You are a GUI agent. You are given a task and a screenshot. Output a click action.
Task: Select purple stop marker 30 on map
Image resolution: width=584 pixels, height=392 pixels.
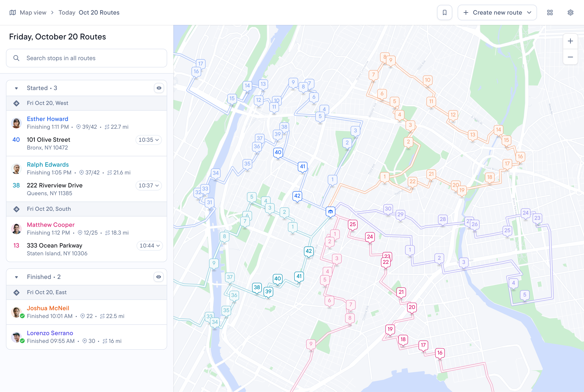point(388,209)
